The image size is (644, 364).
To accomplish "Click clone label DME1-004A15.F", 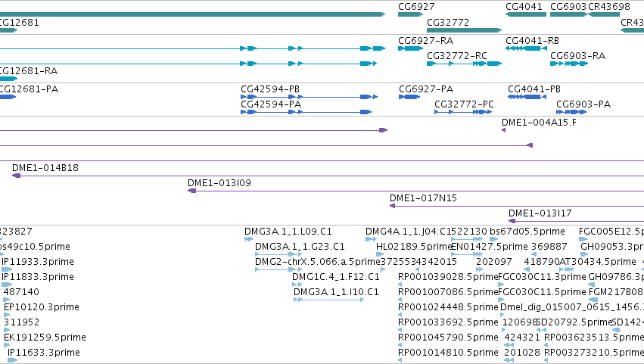I will tap(539, 123).
